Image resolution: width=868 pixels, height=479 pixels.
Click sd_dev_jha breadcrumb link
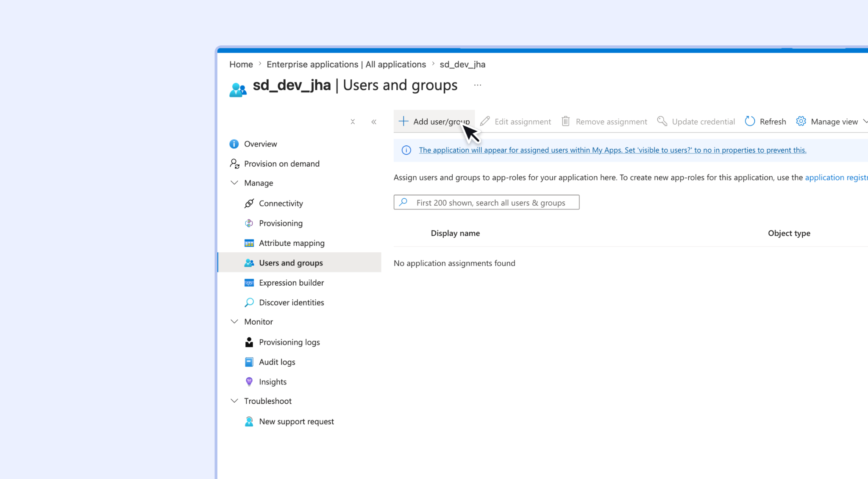(462, 64)
